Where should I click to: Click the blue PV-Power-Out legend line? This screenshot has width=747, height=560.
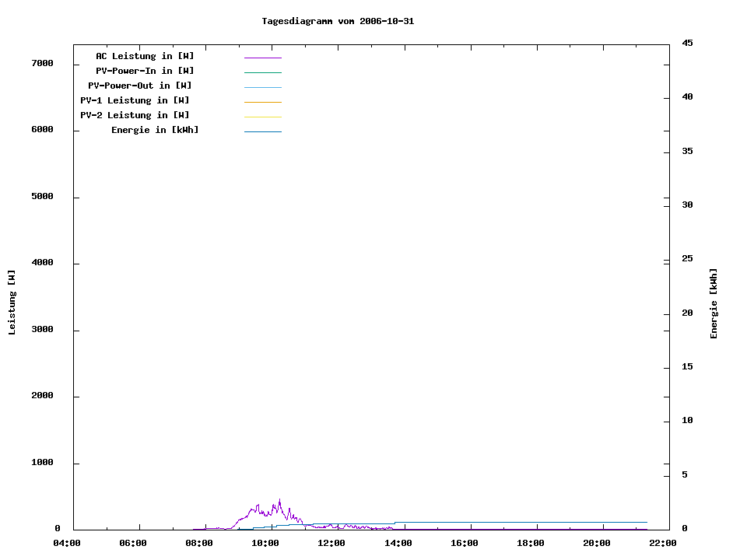click(x=263, y=87)
